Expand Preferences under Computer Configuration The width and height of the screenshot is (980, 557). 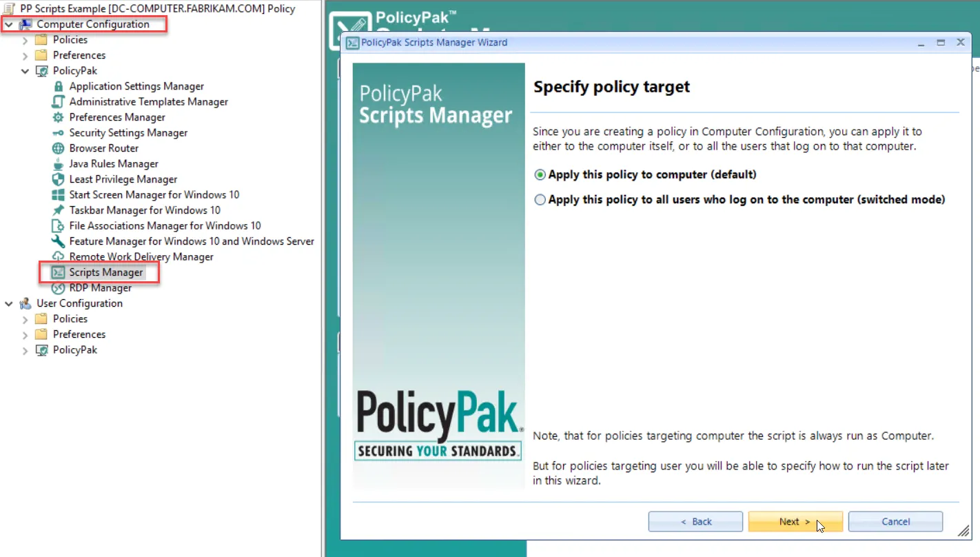[25, 55]
